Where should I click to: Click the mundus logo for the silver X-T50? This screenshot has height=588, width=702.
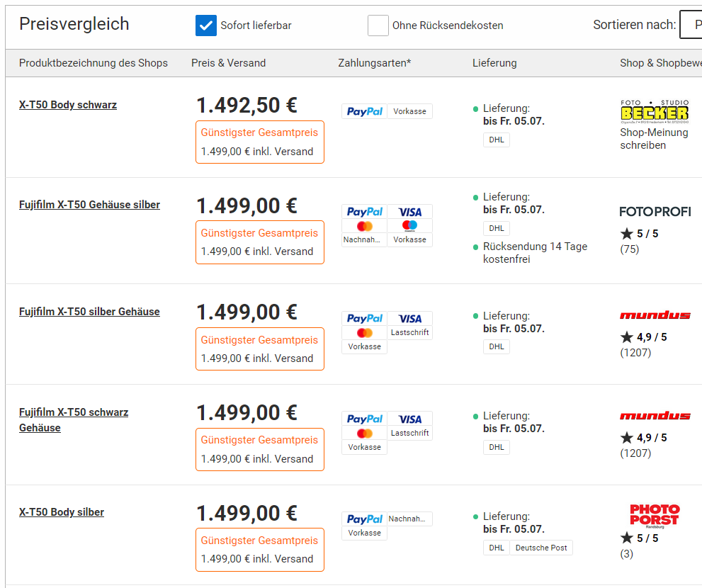point(655,315)
